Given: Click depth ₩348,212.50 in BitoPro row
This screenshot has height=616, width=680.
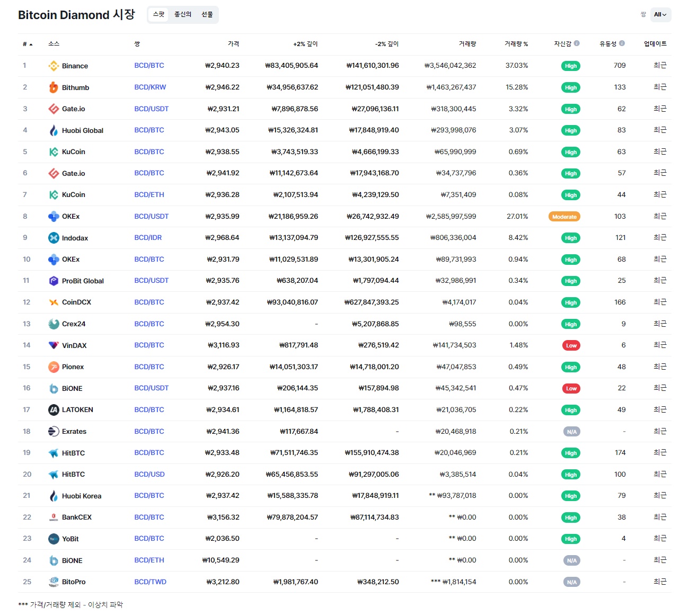Looking at the screenshot, I should (x=378, y=582).
